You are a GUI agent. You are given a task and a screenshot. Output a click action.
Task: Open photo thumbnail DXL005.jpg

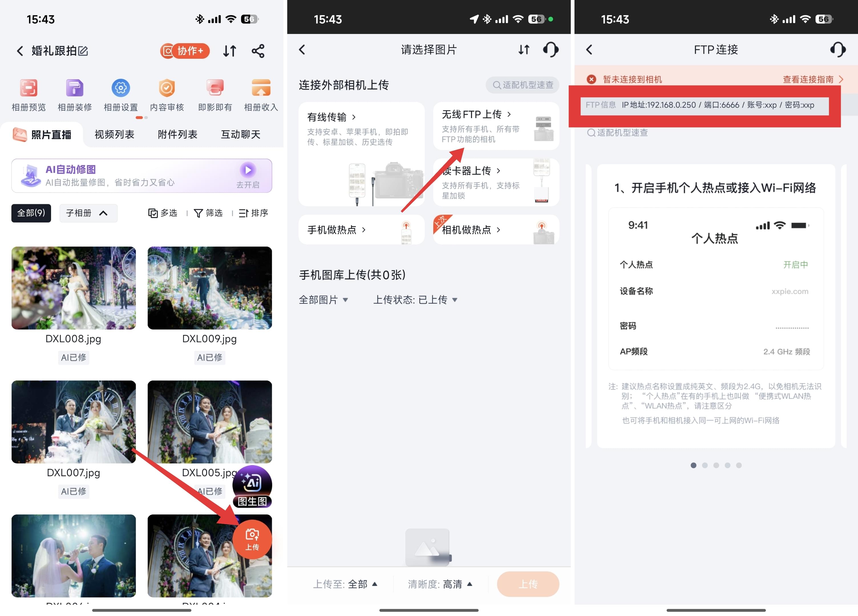210,422
